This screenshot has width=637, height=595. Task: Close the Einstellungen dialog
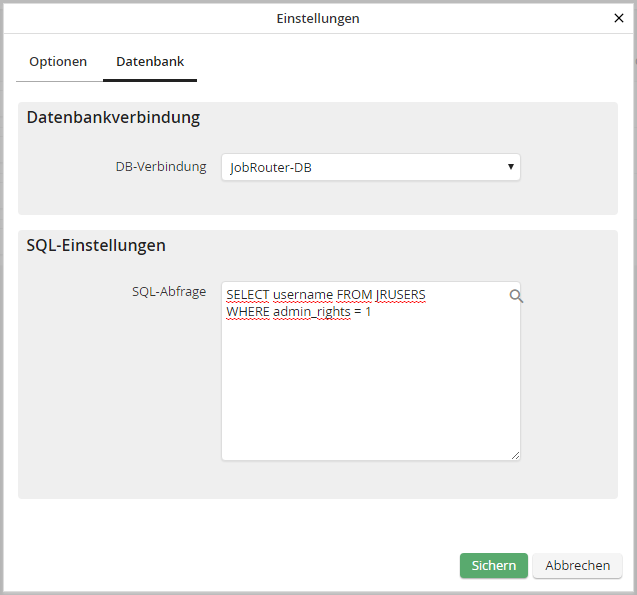619,18
